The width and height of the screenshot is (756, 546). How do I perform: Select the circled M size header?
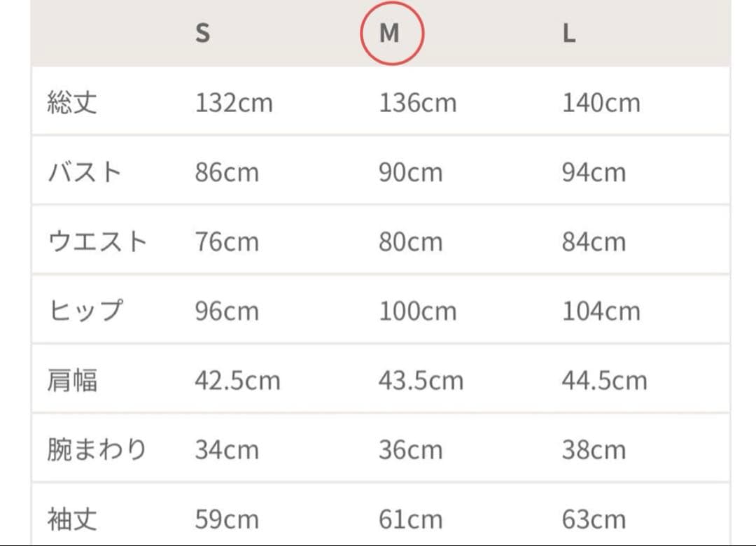390,34
